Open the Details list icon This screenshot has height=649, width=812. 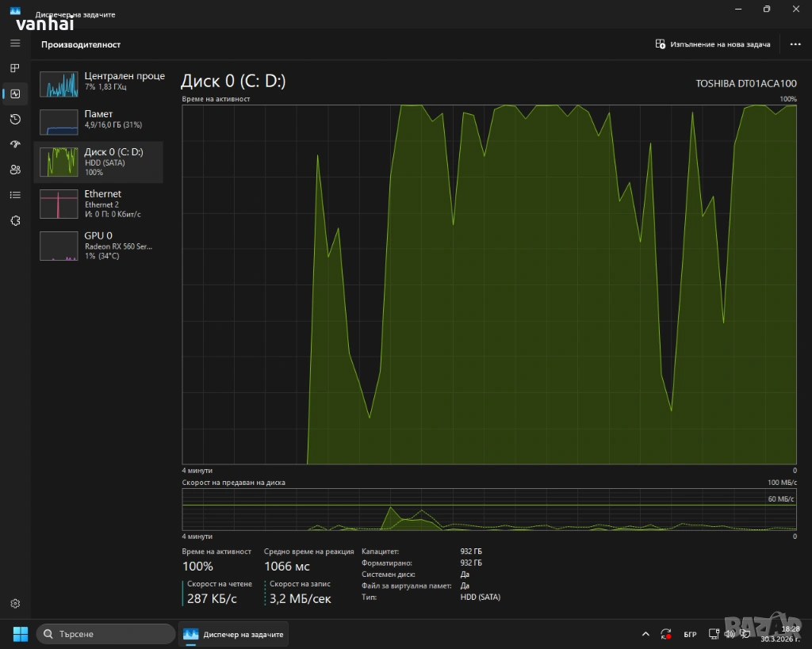click(x=15, y=195)
